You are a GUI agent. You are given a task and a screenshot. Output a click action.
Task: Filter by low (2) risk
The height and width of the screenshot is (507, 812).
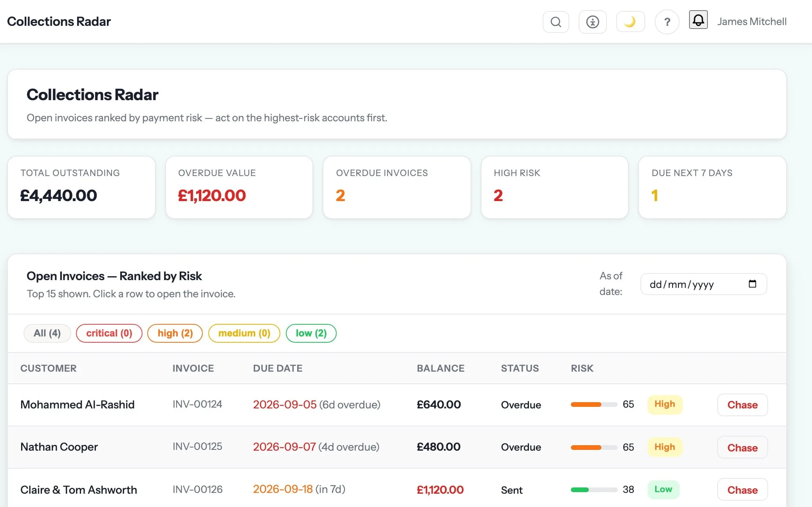pos(311,333)
